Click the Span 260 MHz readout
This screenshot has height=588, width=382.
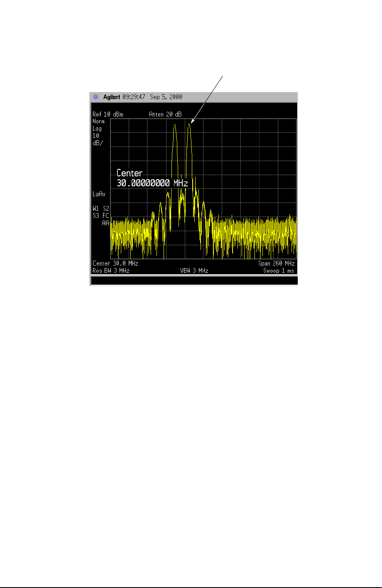276,264
